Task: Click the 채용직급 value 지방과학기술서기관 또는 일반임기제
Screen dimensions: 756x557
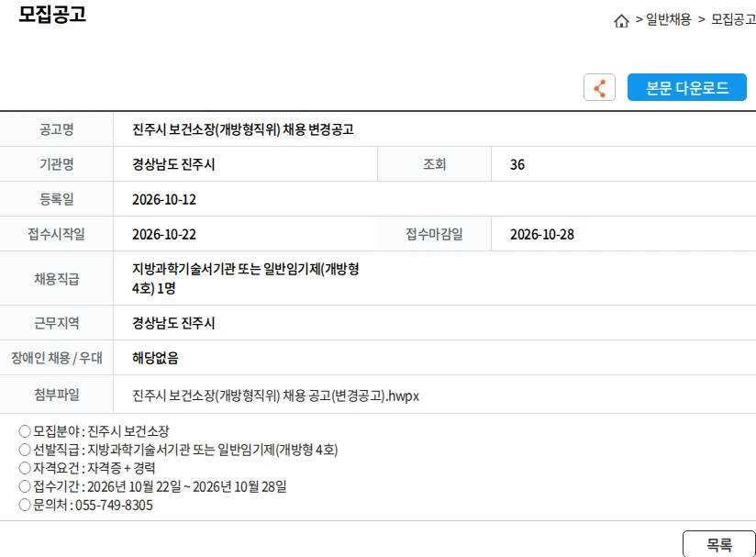Action: coord(246,278)
